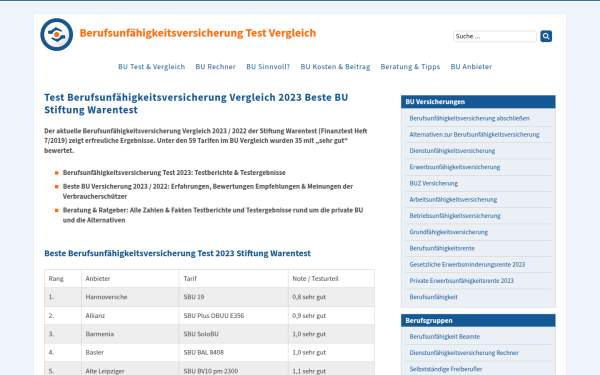Open the BUZ Versicherung link
The height and width of the screenshot is (375, 600).
pos(434,183)
